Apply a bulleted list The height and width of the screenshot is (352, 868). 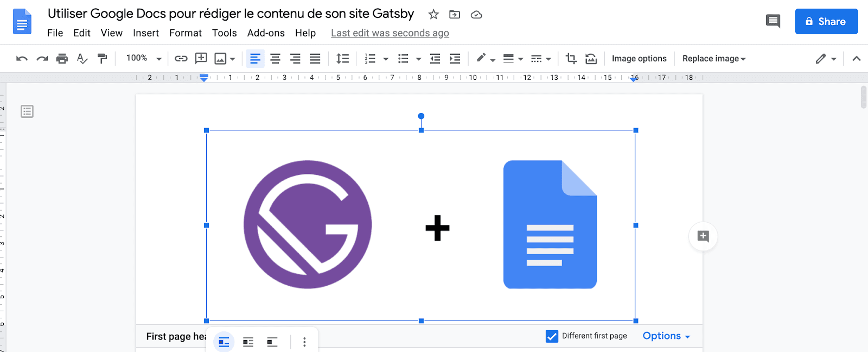(x=403, y=59)
